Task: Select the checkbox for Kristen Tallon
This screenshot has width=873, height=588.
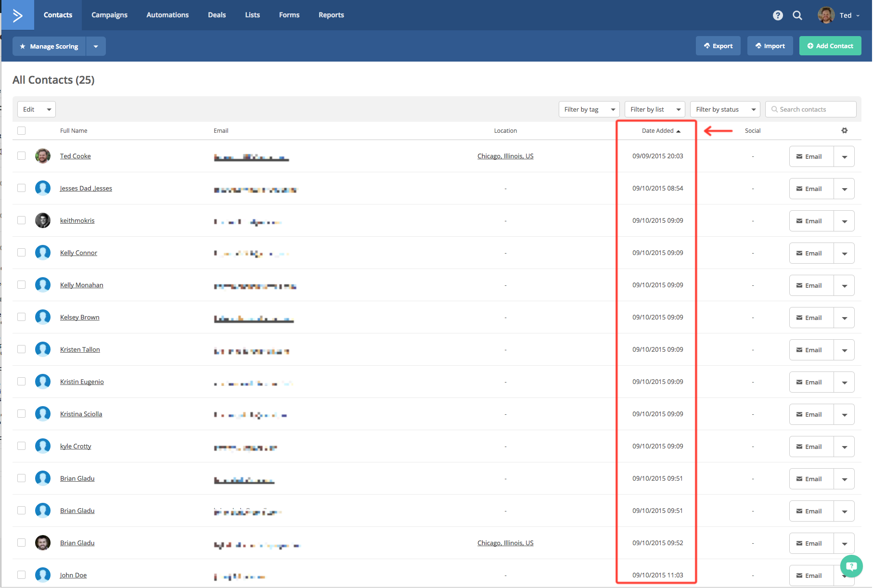Action: click(x=21, y=349)
